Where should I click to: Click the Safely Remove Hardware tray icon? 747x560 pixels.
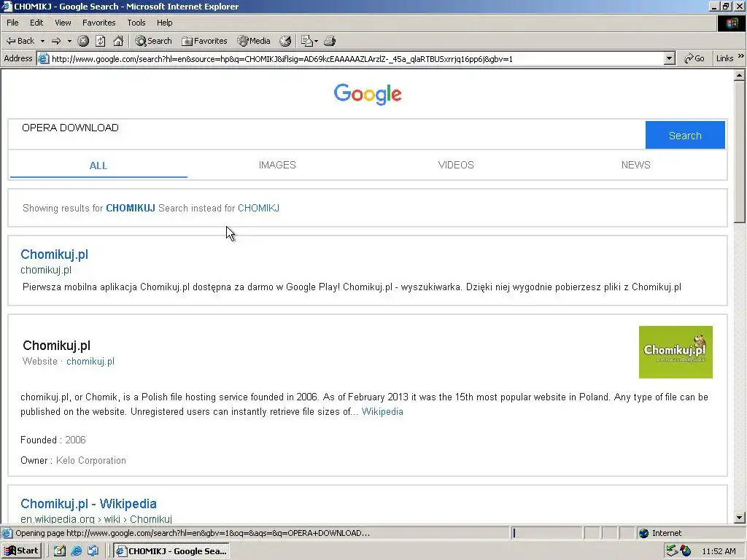pyautogui.click(x=672, y=551)
